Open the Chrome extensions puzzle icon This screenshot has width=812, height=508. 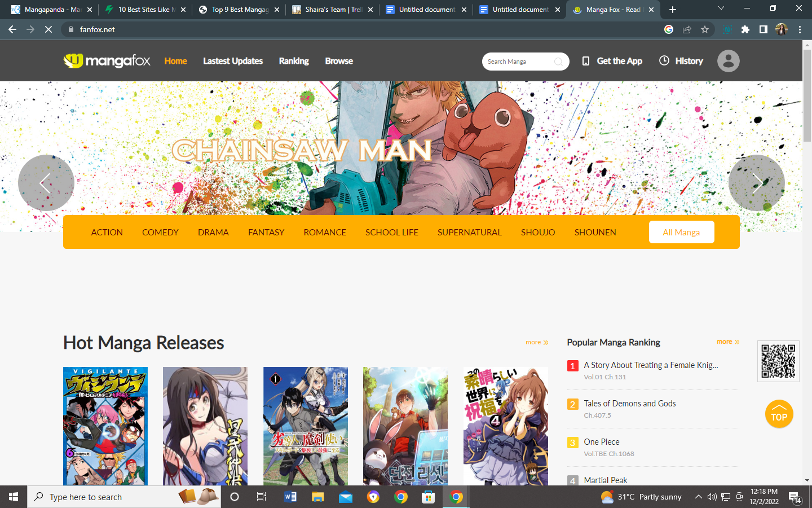745,29
